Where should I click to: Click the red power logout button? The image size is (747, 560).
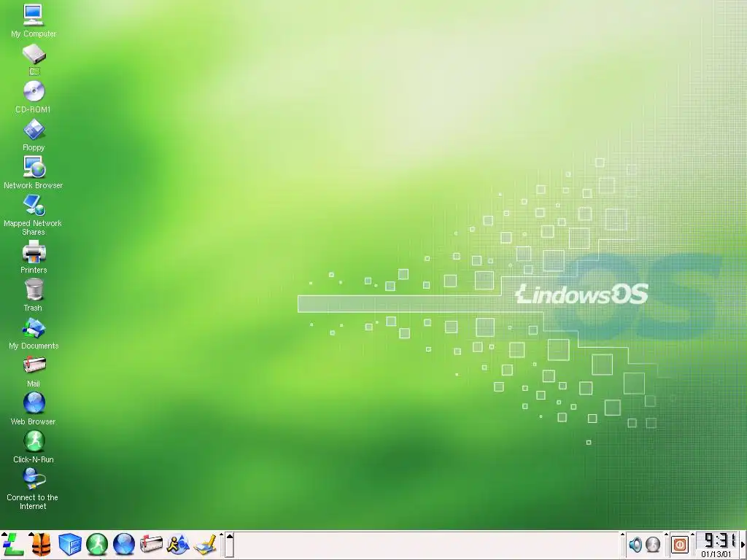click(680, 544)
